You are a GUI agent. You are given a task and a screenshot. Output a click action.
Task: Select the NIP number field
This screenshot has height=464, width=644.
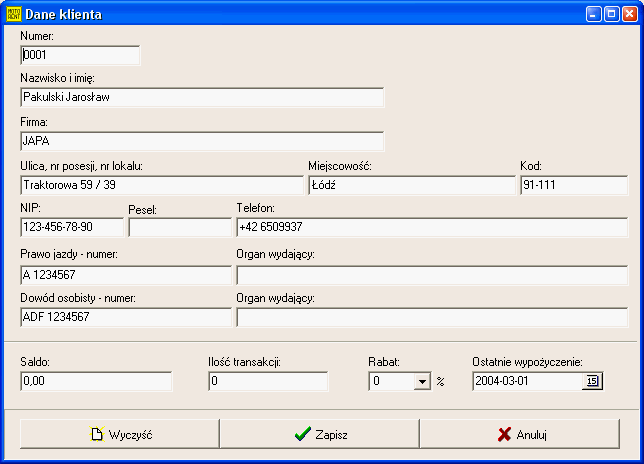coord(71,227)
